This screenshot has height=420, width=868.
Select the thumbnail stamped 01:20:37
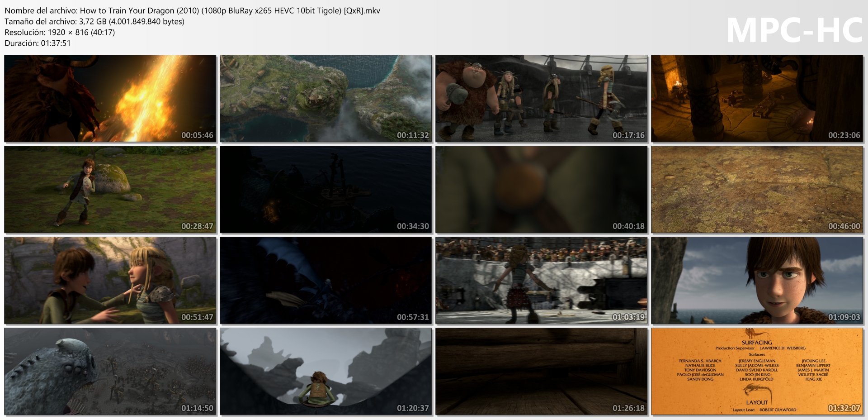tap(326, 372)
